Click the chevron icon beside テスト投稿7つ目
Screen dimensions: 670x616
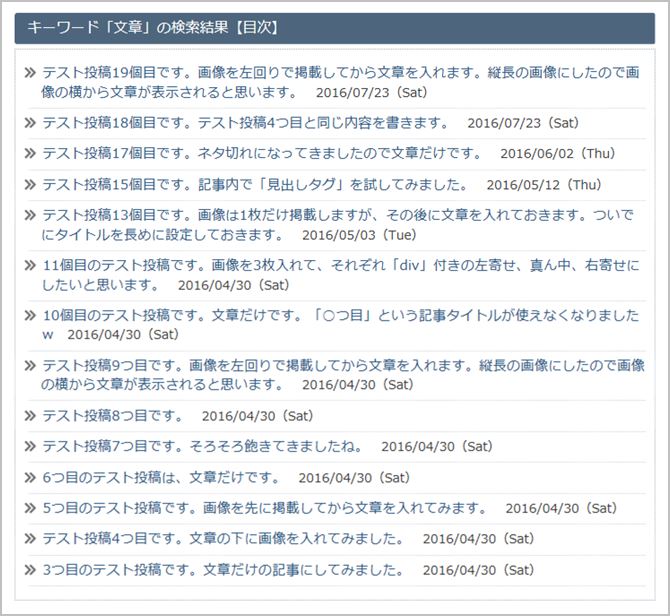click(29, 446)
